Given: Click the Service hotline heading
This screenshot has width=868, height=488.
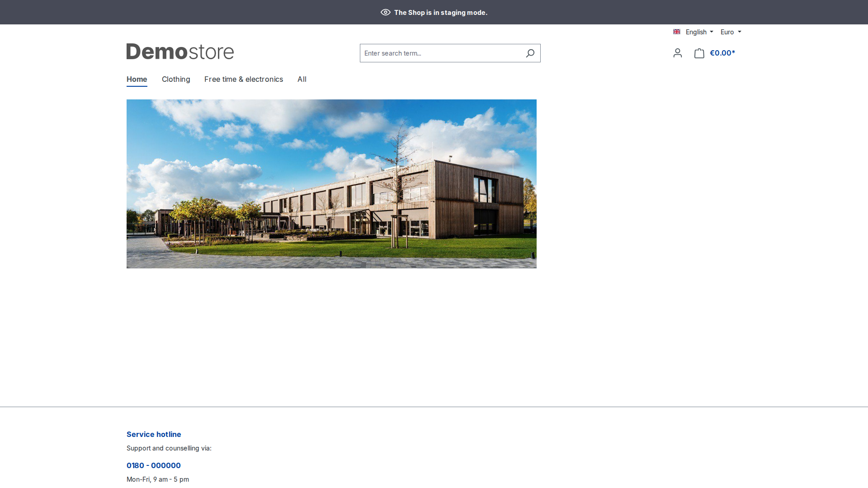Looking at the screenshot, I should [x=154, y=434].
